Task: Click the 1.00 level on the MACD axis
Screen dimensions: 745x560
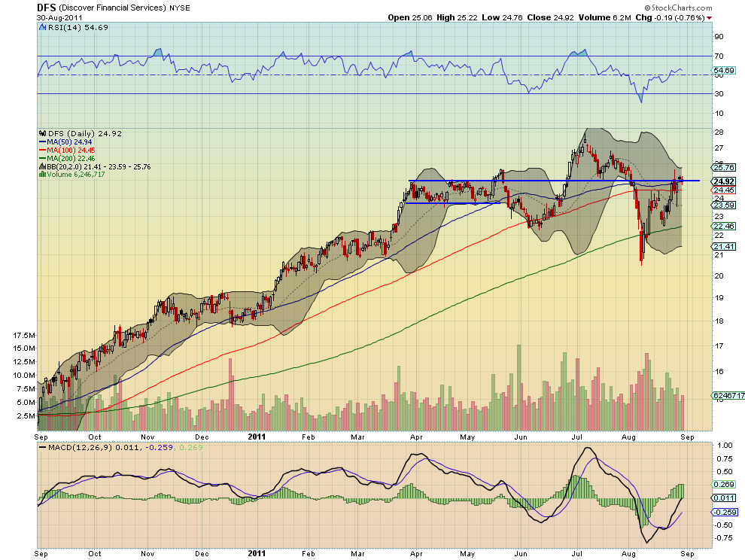Action: click(x=725, y=446)
